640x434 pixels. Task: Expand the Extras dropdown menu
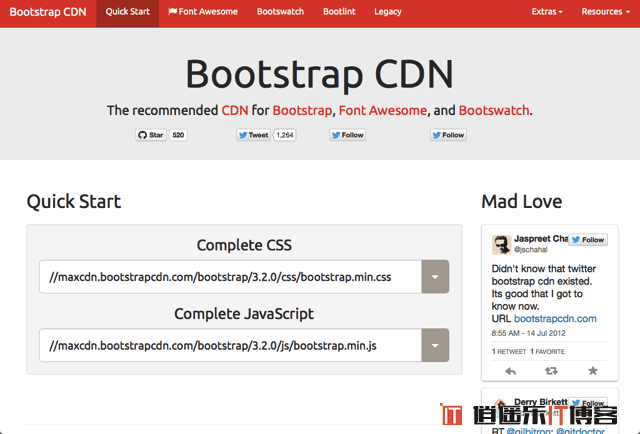pos(547,12)
